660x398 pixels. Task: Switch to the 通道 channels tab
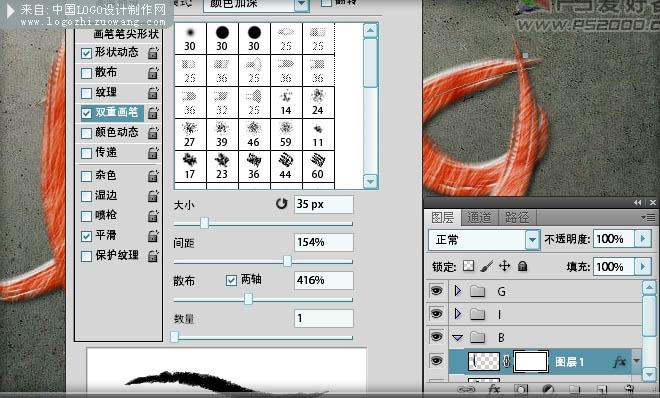click(x=479, y=218)
